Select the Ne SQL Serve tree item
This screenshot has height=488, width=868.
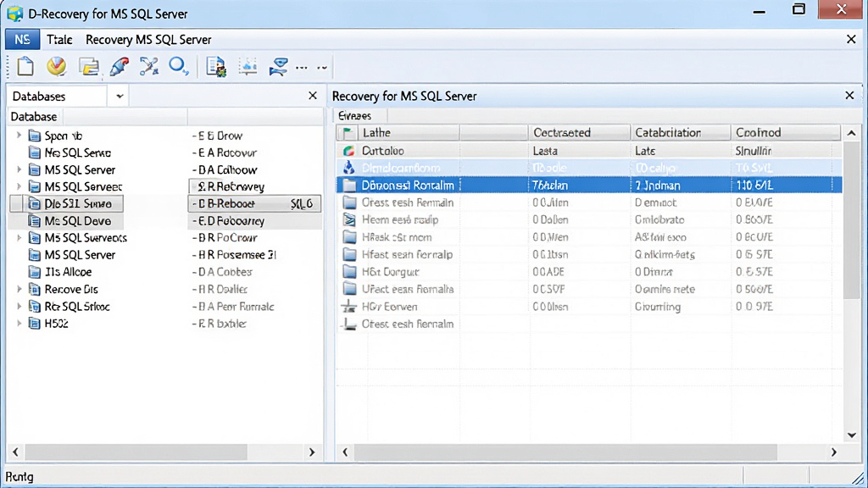pos(77,152)
